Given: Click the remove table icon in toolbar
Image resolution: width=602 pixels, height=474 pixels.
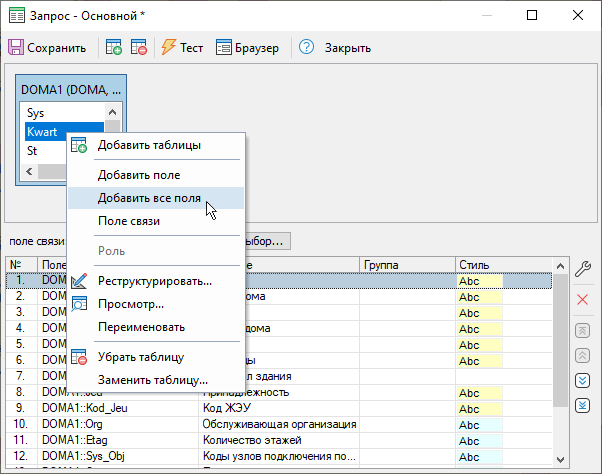Looking at the screenshot, I should point(138,48).
